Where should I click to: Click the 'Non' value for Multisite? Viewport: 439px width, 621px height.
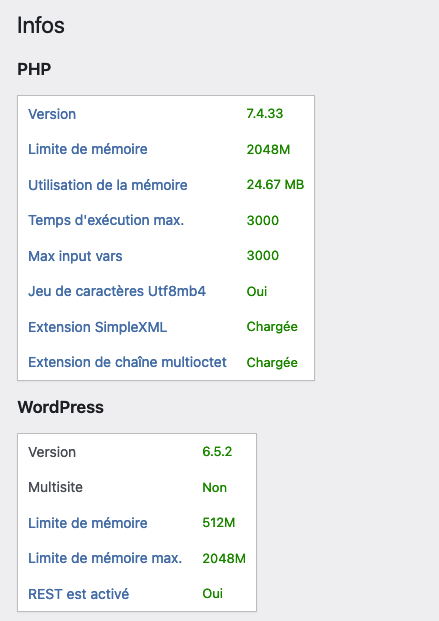[214, 487]
